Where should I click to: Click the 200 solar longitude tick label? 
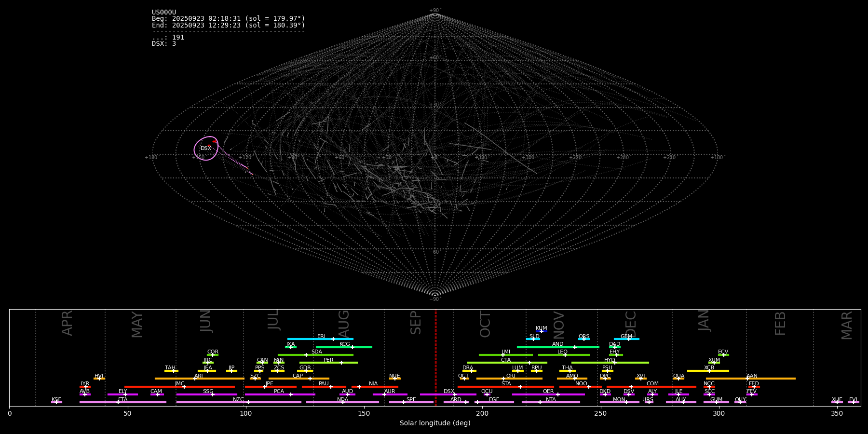pos(482,413)
